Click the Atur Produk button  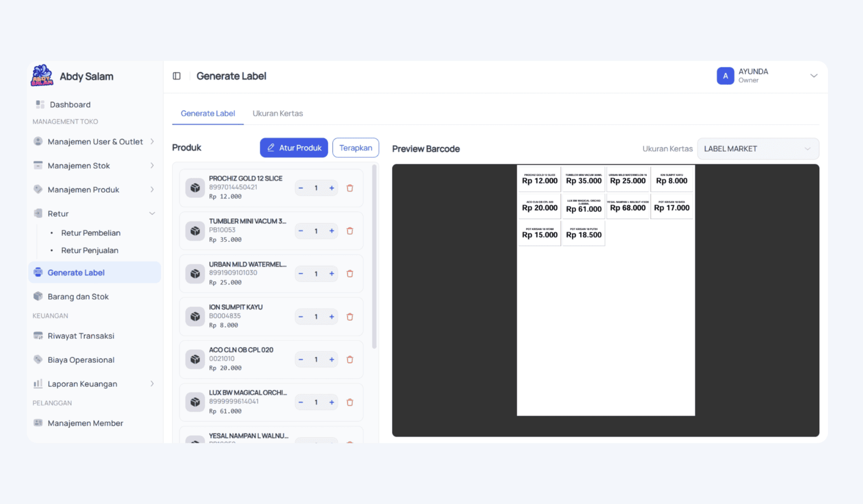pyautogui.click(x=294, y=148)
